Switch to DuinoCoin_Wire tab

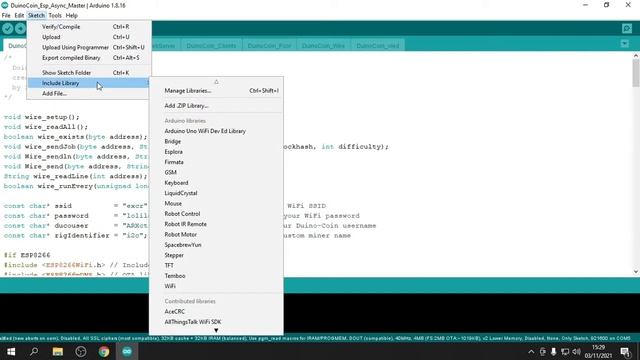(x=323, y=45)
